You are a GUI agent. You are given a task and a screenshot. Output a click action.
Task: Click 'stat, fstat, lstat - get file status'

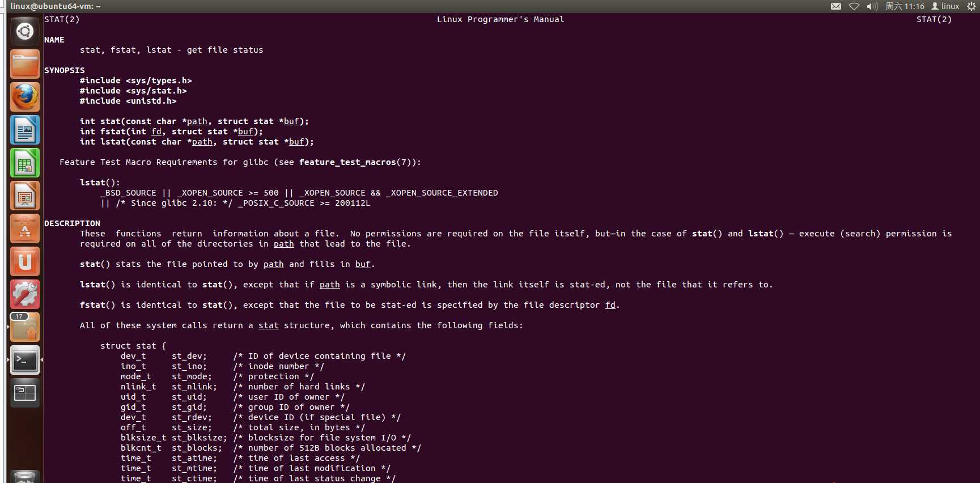click(x=172, y=50)
